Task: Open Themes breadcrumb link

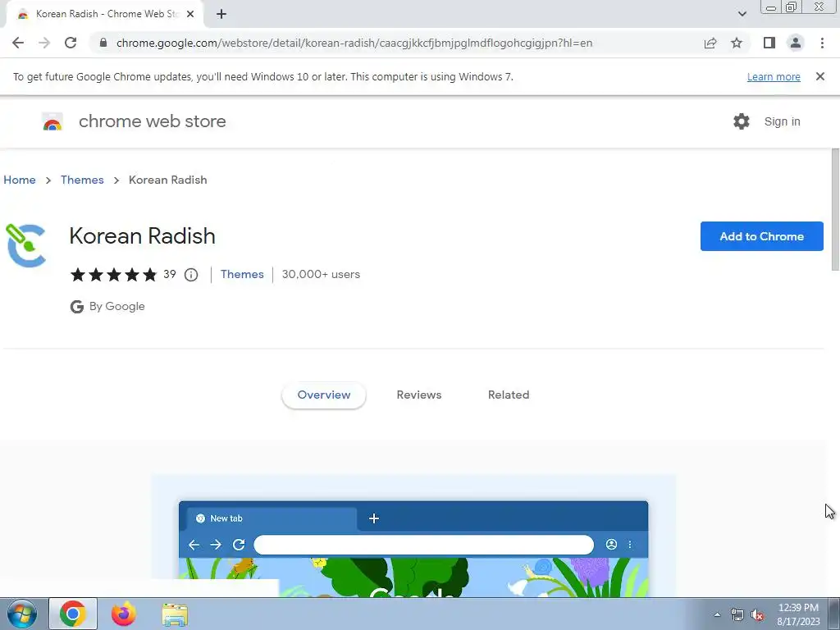Action: 82,180
